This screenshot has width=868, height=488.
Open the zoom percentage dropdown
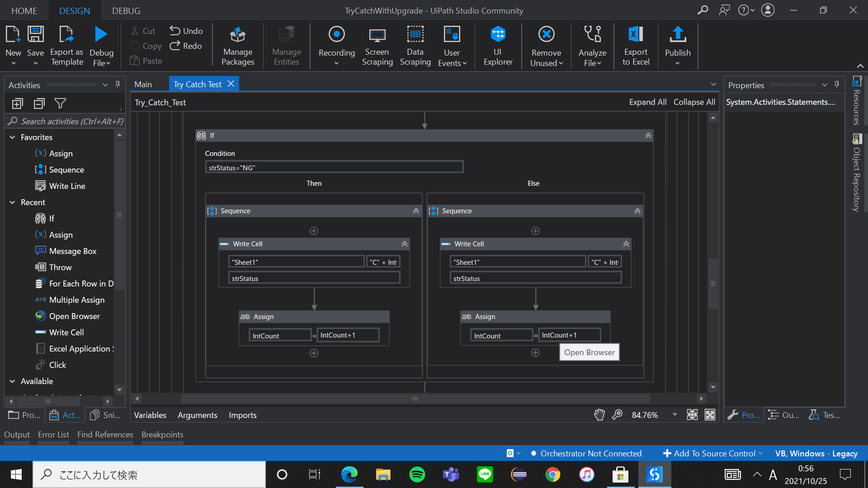(675, 415)
